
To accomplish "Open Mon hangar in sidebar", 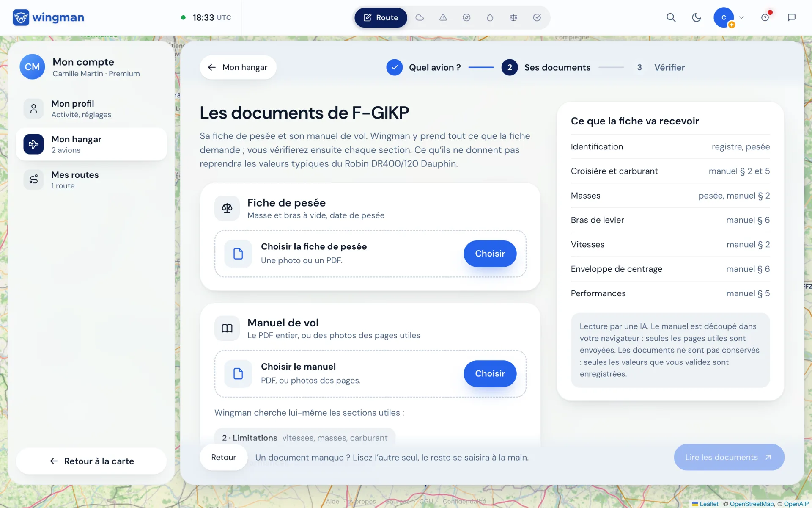I will (91, 144).
